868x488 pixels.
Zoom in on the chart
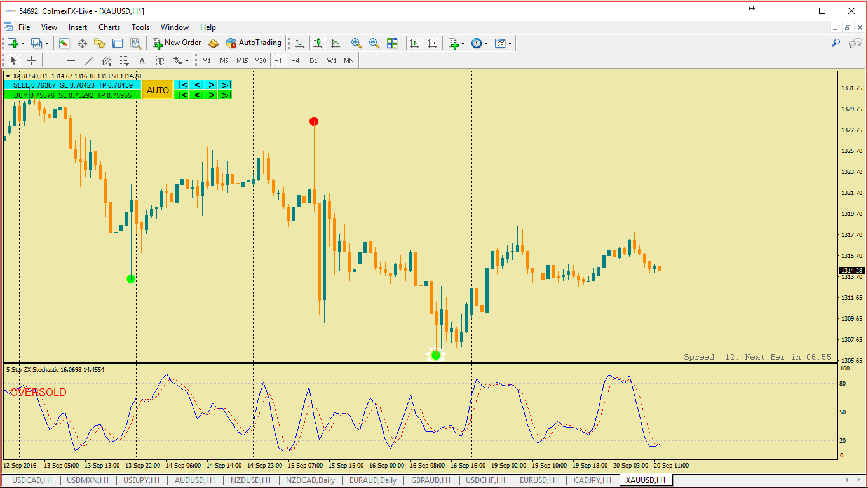point(356,43)
